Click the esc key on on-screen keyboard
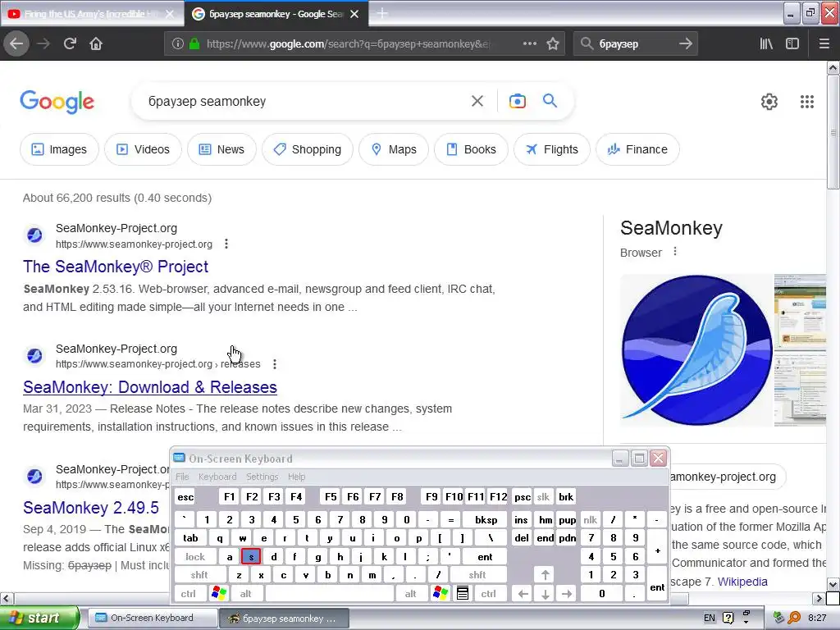 [185, 496]
